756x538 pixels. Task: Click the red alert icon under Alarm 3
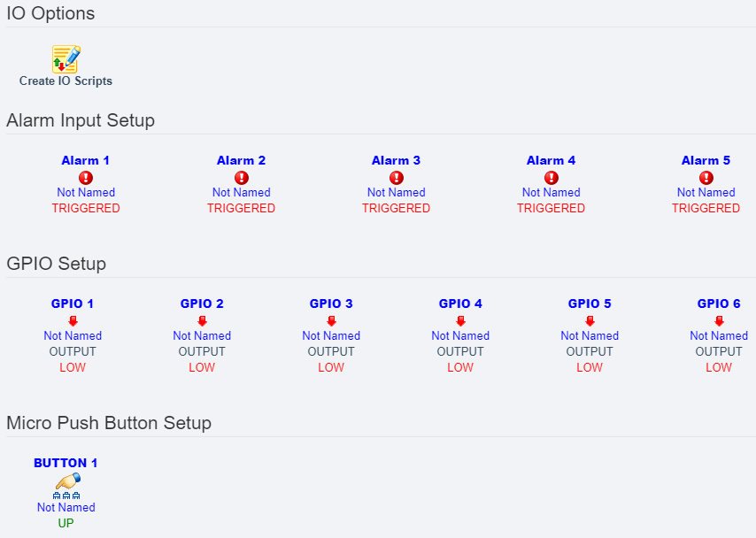[396, 177]
